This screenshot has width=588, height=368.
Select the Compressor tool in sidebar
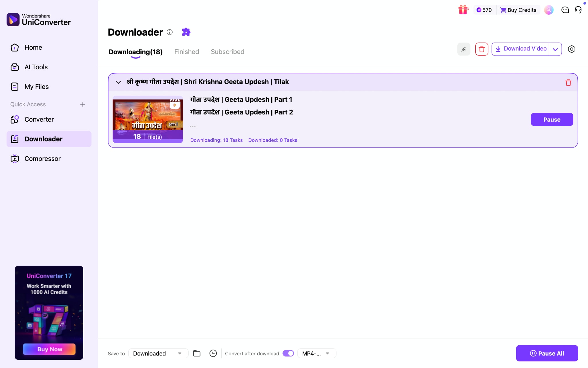coord(42,158)
